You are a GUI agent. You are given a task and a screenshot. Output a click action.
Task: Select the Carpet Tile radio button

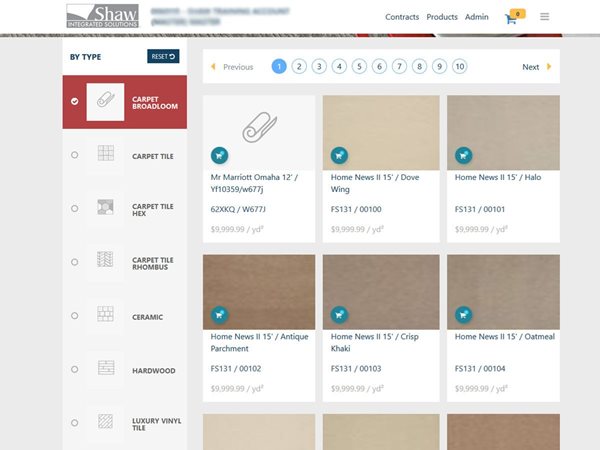coord(75,155)
